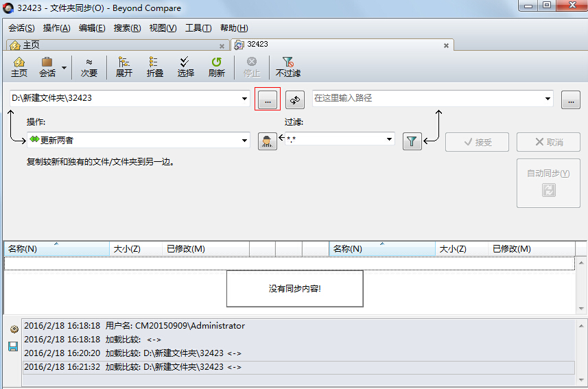Close the 主页 tab
Screen dimensions: 588x389
pos(222,46)
